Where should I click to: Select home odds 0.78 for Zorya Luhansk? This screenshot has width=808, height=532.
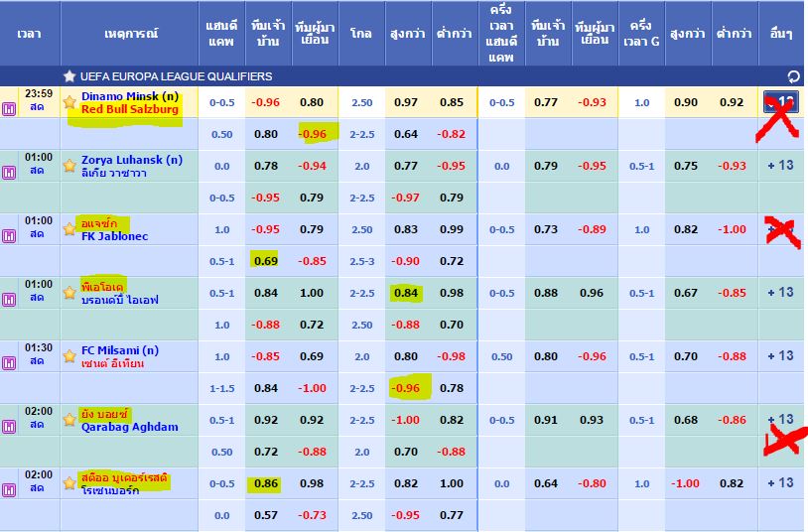(266, 166)
